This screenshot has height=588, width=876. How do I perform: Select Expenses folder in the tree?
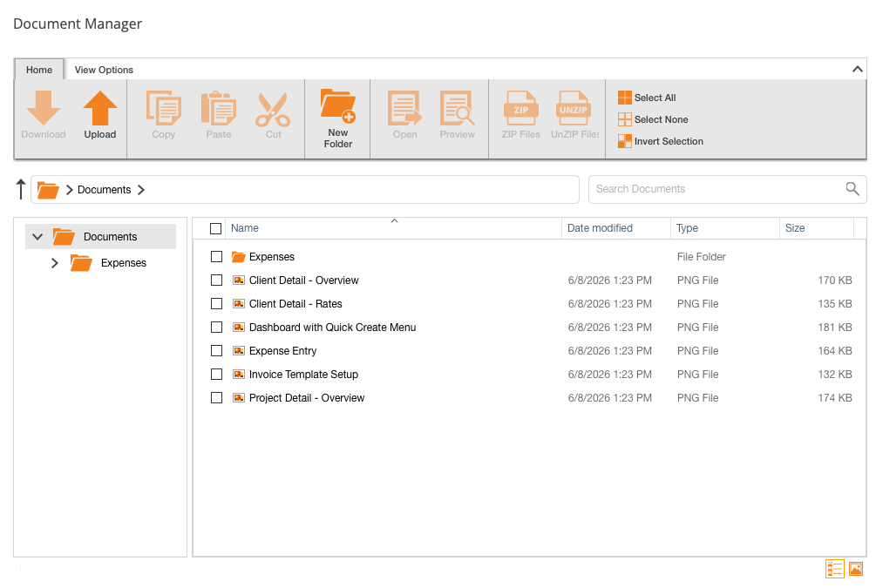tap(124, 263)
